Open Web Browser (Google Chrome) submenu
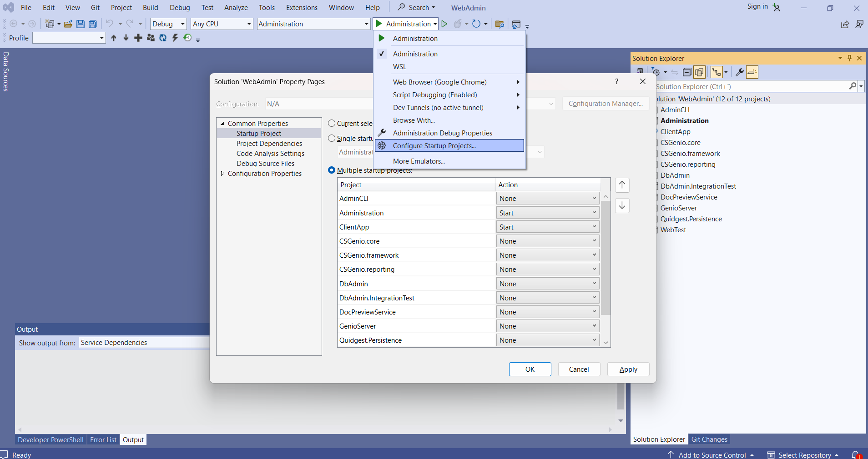 coord(449,82)
